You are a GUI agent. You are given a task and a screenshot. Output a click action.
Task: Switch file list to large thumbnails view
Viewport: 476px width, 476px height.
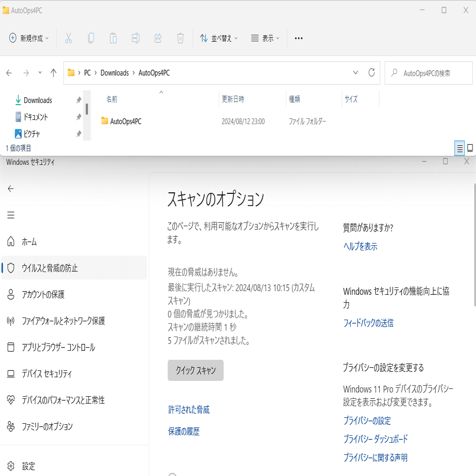tap(470, 148)
